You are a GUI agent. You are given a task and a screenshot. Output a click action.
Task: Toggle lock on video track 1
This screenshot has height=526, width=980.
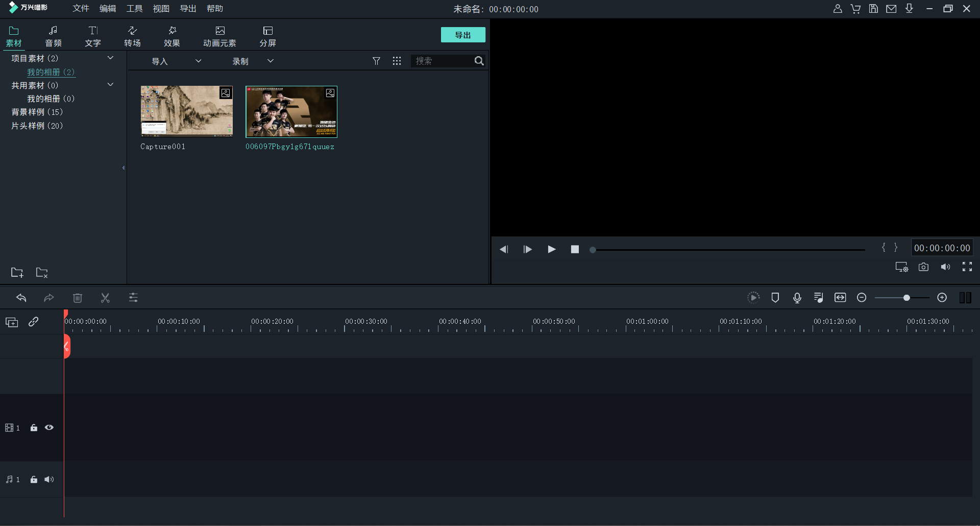(34, 428)
